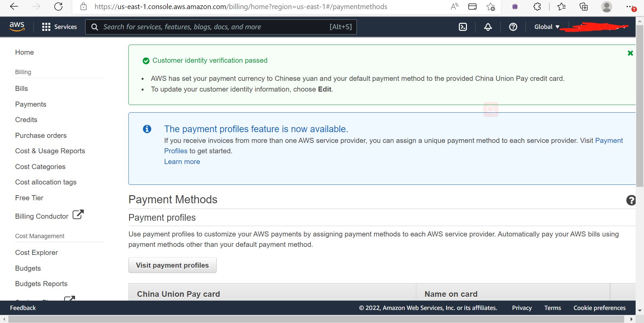Open Cost Categories in sidebar

(x=40, y=167)
